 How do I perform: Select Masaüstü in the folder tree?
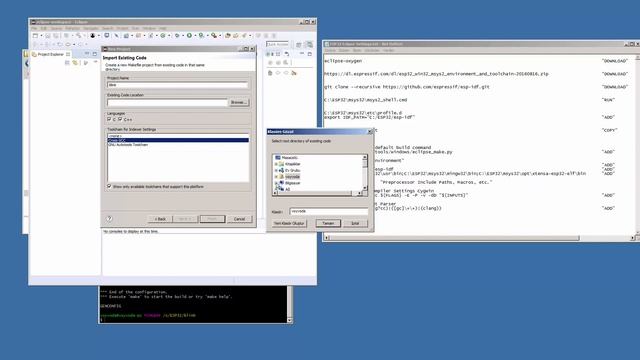[x=289, y=158]
